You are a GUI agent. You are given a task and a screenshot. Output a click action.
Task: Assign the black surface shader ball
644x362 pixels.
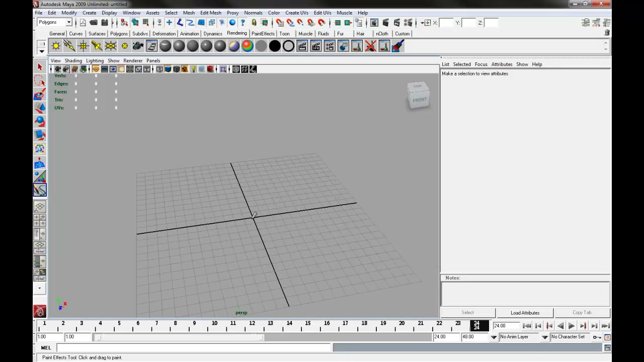point(275,46)
